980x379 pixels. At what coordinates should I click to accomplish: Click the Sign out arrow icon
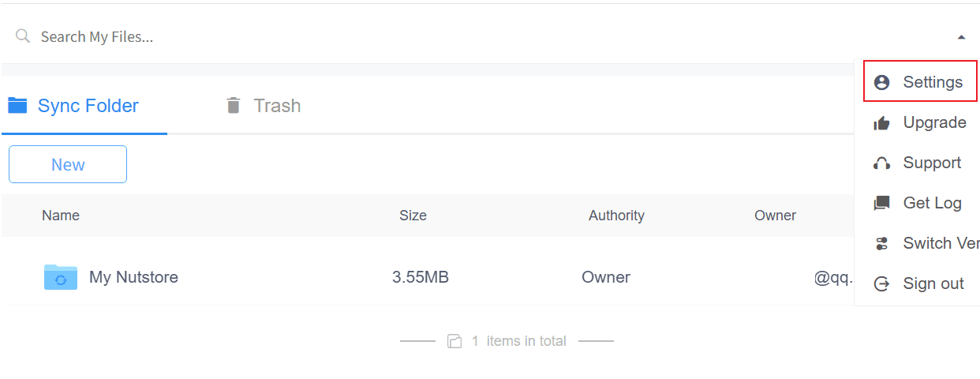pyautogui.click(x=882, y=284)
